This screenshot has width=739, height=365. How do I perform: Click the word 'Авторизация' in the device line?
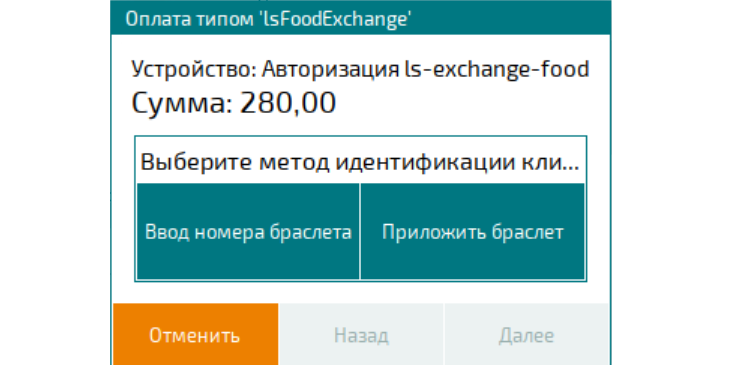click(x=330, y=71)
